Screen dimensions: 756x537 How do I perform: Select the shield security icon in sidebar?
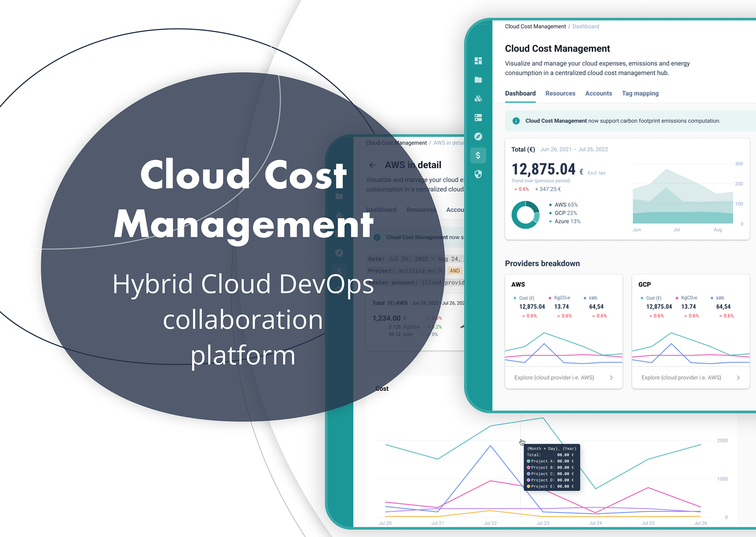pyautogui.click(x=478, y=174)
